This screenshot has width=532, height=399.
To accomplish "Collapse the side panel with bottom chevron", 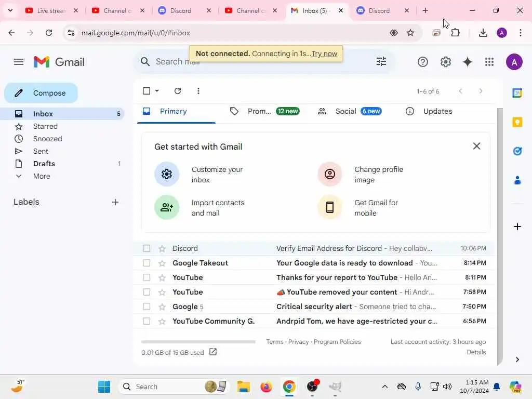I will point(517,360).
